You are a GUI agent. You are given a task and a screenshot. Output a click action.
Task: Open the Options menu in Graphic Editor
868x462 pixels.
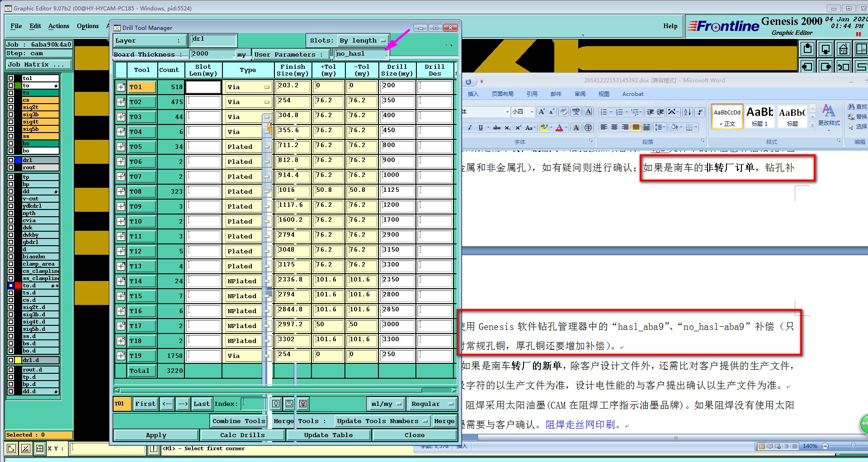[88, 26]
